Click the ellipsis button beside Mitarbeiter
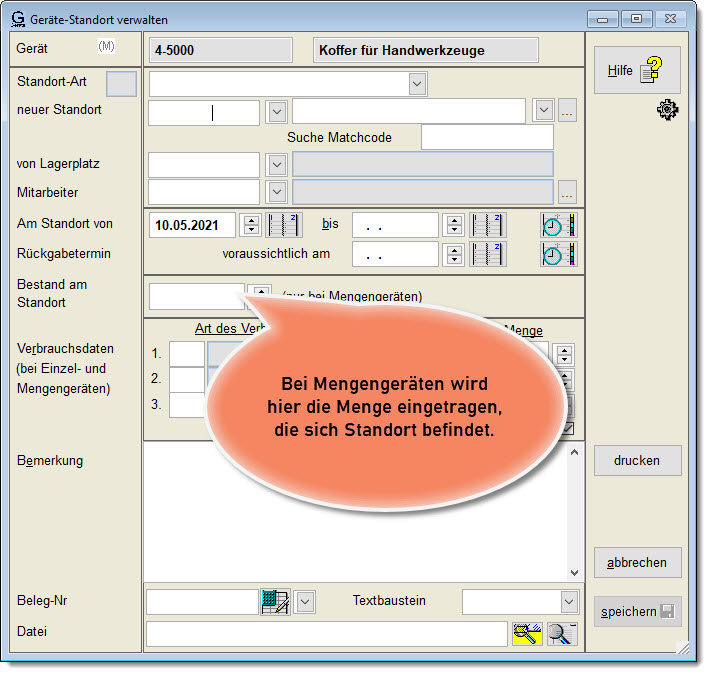The image size is (709, 674). coord(567,191)
